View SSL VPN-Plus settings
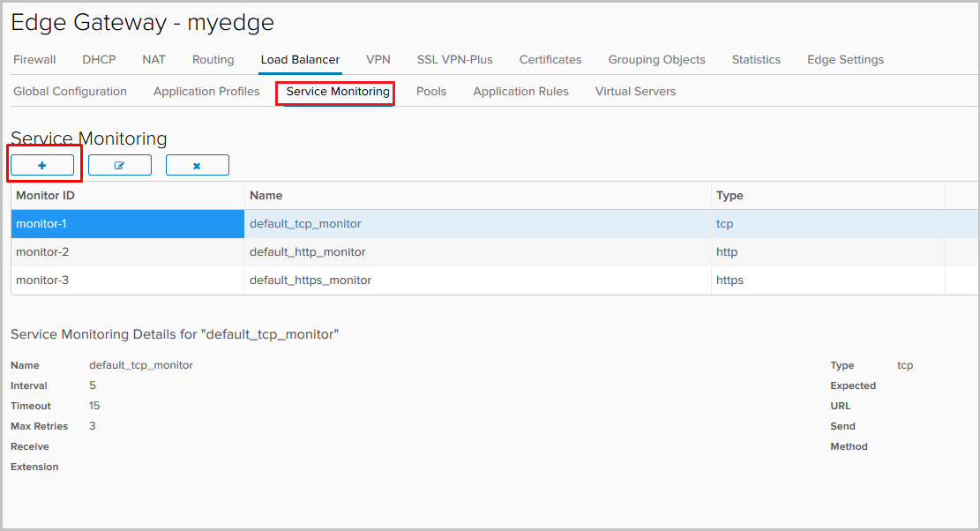Viewport: 980px width, 531px height. (x=454, y=59)
